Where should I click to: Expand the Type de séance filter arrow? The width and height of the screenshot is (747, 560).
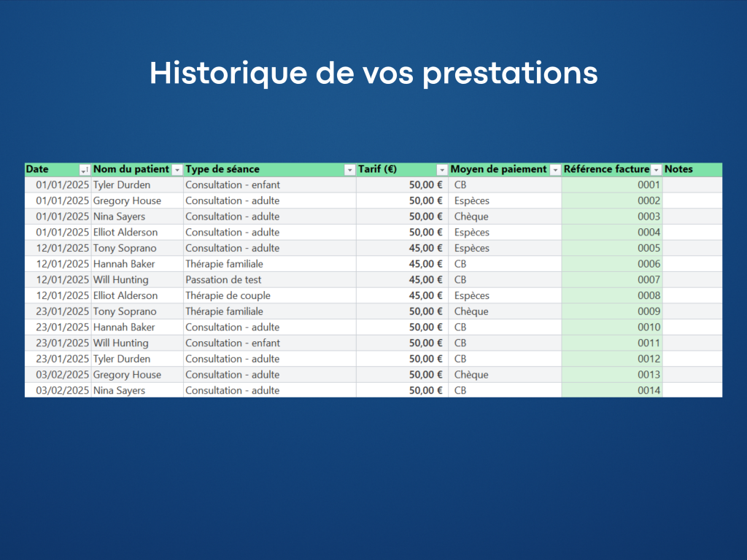[349, 170]
